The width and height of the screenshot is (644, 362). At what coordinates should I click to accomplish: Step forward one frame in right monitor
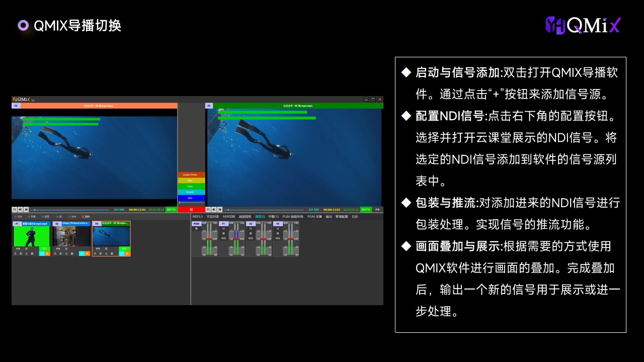click(x=220, y=210)
